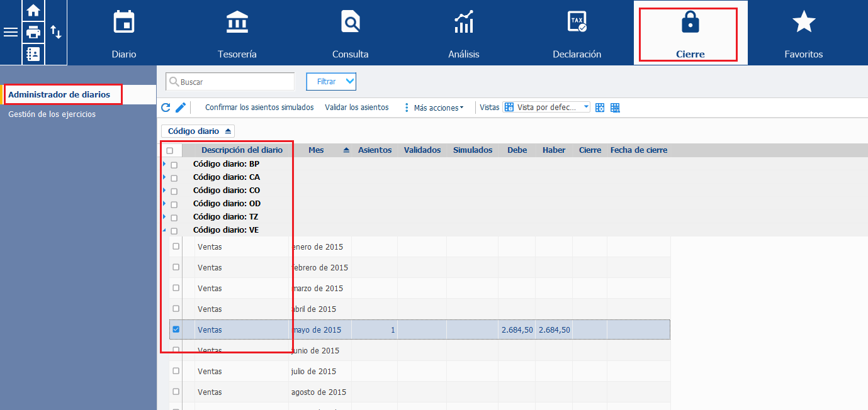
Task: Click the Código diario grouping button
Action: [x=198, y=131]
